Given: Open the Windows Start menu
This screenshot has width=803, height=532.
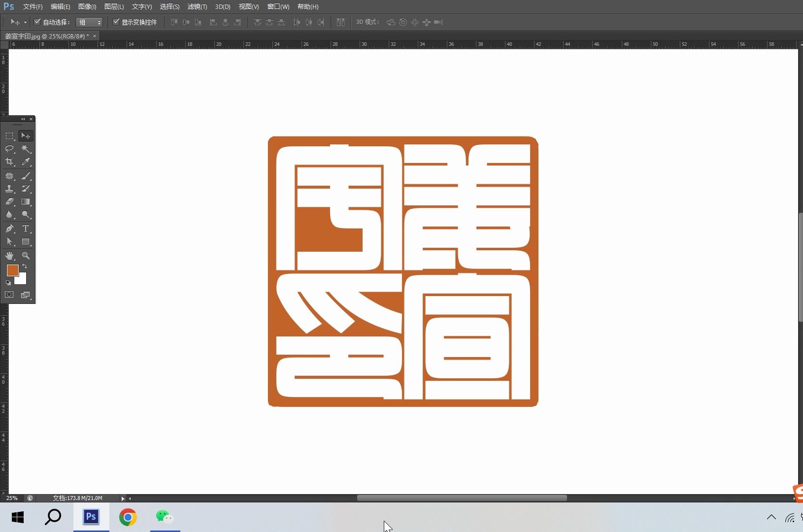Looking at the screenshot, I should (x=18, y=517).
